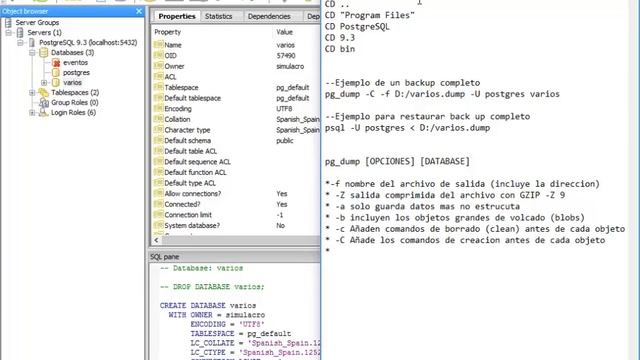The width and height of the screenshot is (640, 360).
Task: Click the 'pg_dump -C -f D:/varios.dump' command line
Action: pyautogui.click(x=442, y=94)
